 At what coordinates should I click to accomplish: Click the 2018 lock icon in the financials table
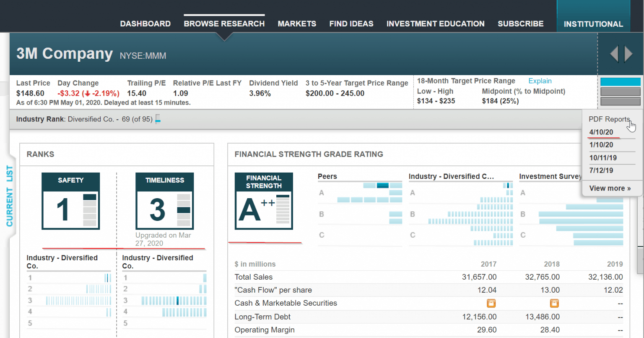(554, 303)
